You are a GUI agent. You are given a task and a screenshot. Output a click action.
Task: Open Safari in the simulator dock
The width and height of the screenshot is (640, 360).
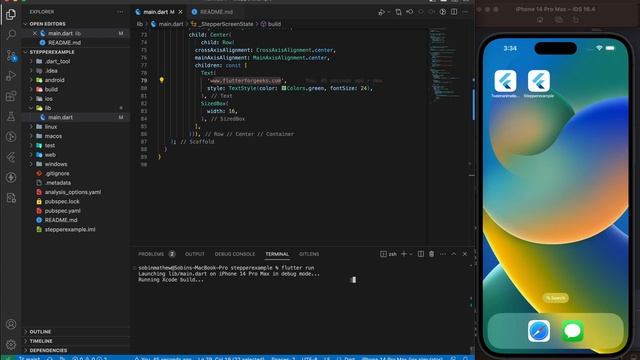point(539,331)
